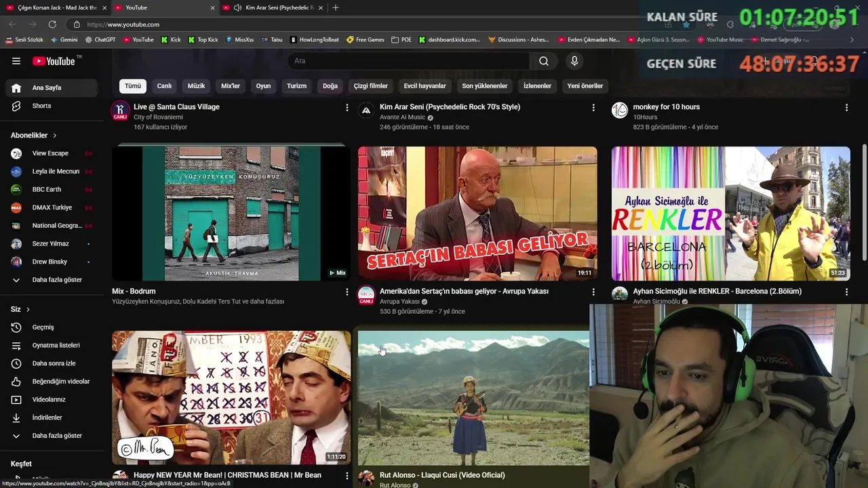
Task: Select the Tümü filter chip
Action: pos(133,86)
